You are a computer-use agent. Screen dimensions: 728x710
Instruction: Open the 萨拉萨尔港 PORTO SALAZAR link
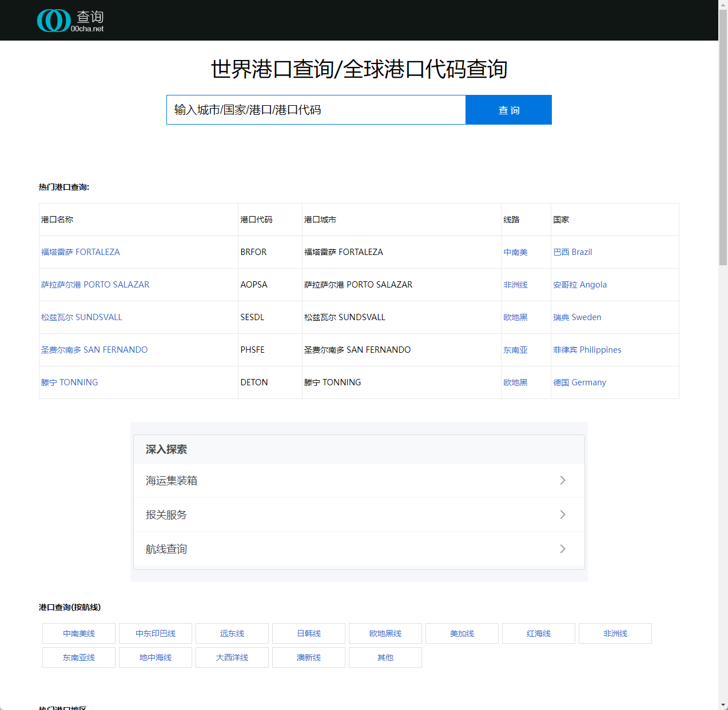[x=95, y=284]
